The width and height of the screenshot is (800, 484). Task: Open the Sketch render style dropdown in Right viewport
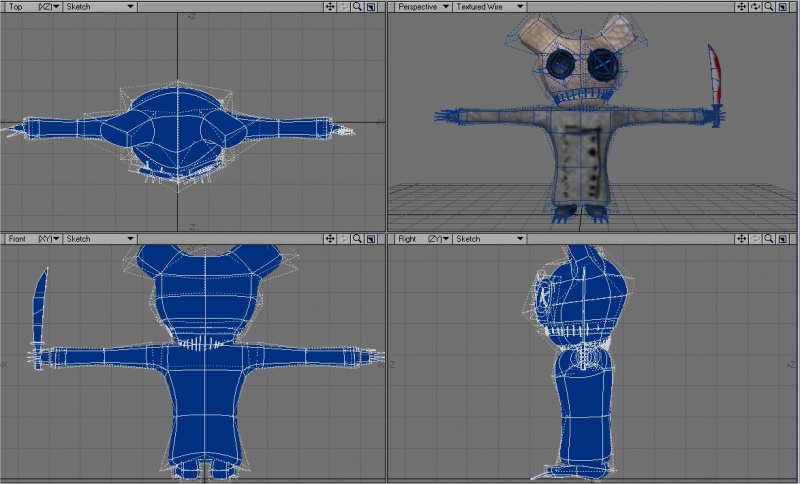(489, 239)
